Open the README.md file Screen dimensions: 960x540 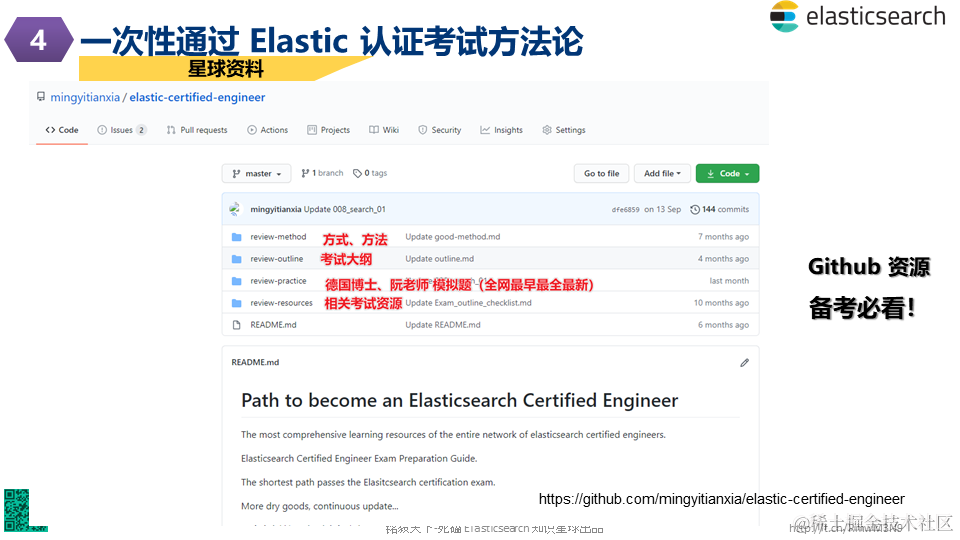coord(273,325)
